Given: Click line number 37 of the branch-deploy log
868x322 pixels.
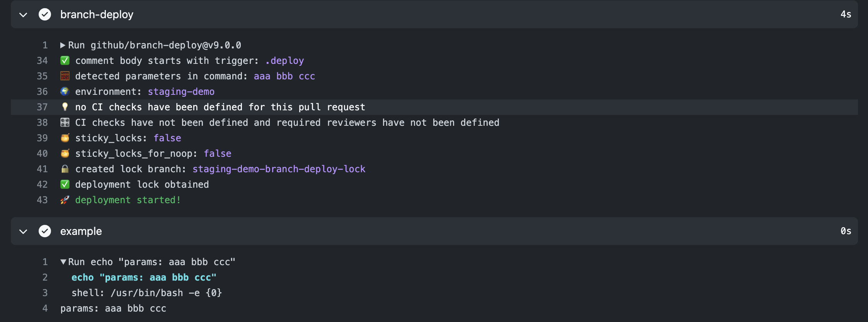Looking at the screenshot, I should click(42, 107).
